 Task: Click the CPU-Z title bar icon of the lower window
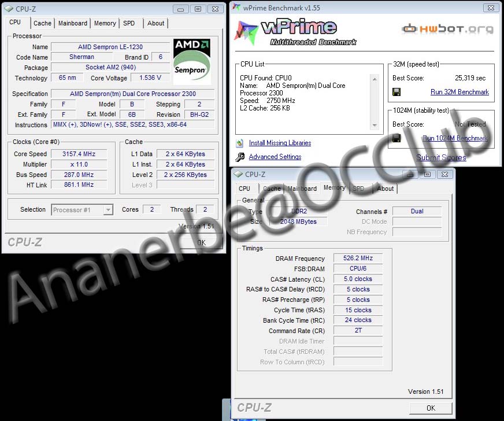pos(238,174)
